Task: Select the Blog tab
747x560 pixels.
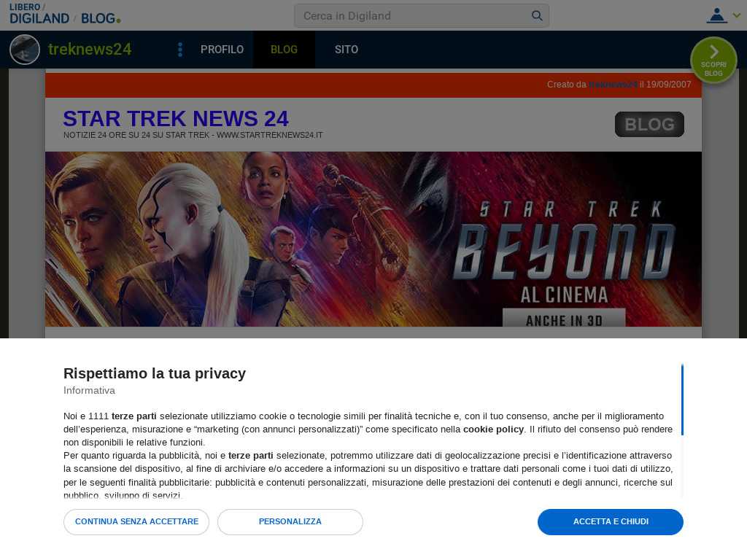Action: pyautogui.click(x=284, y=50)
